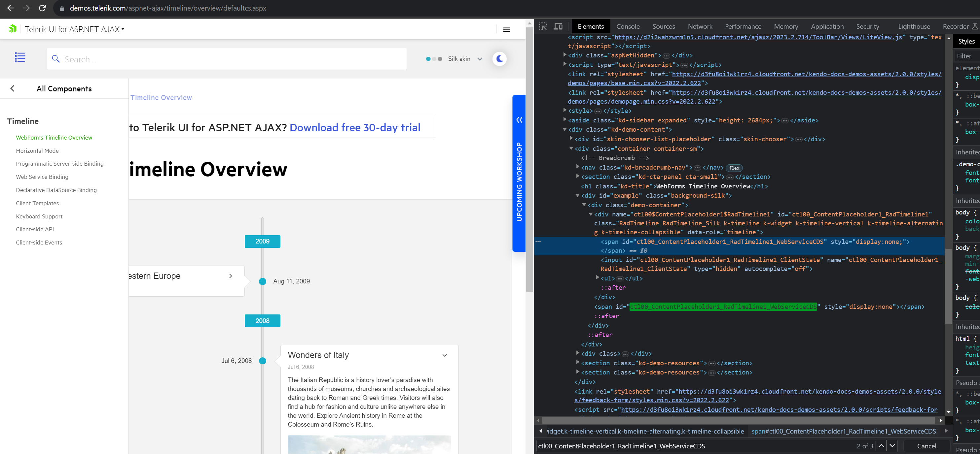Open the Horizontal Mode demo link

(37, 151)
